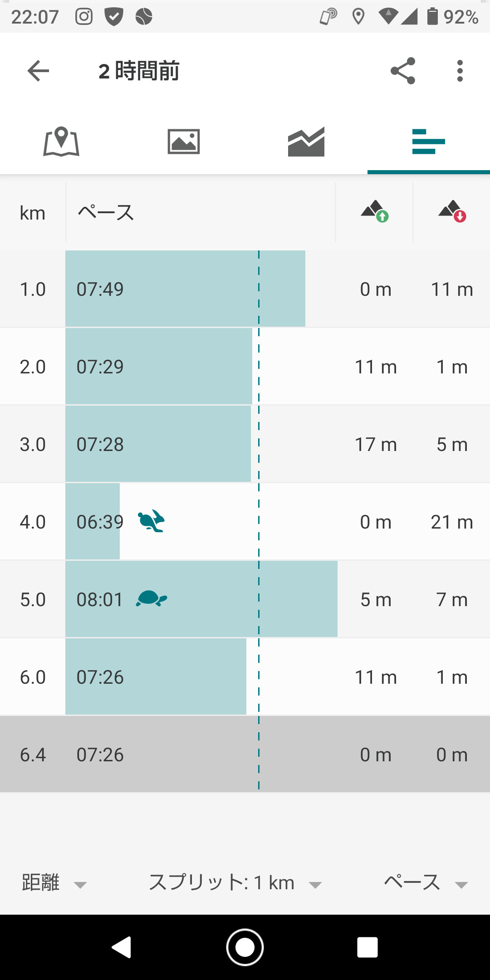Image resolution: width=490 pixels, height=980 pixels.
Task: Tap the elevation loss column icon
Action: tap(452, 211)
